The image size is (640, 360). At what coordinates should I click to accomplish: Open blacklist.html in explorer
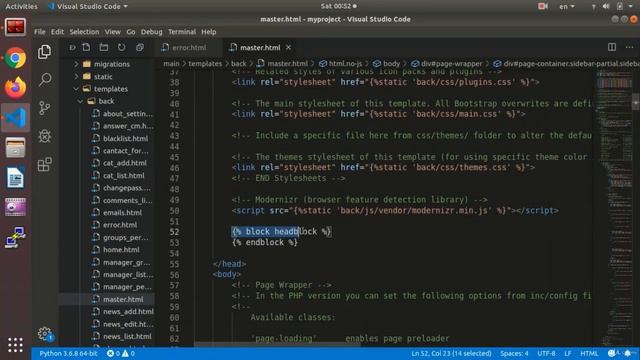125,138
